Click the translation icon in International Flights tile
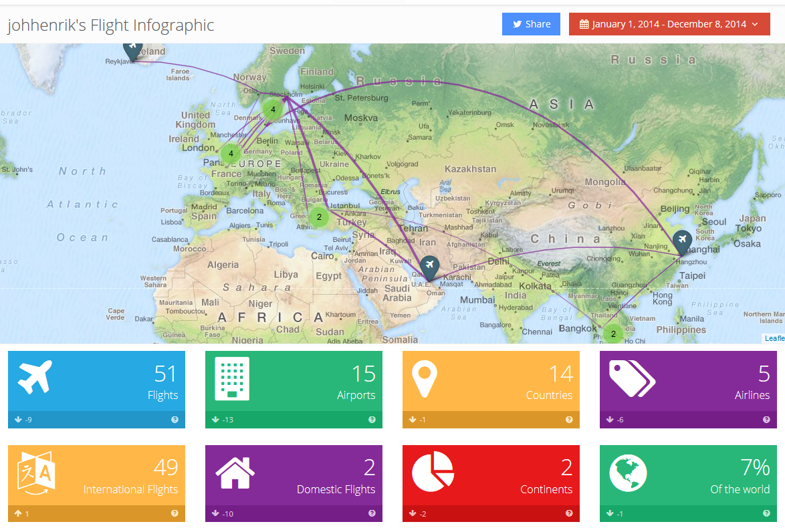Screen dimensions: 785x532 (x=36, y=473)
